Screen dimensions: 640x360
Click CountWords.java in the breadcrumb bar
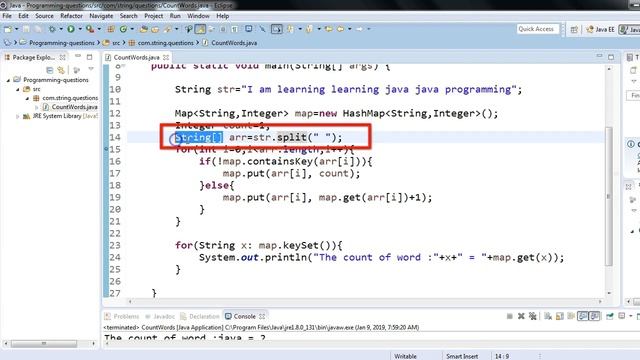234,43
